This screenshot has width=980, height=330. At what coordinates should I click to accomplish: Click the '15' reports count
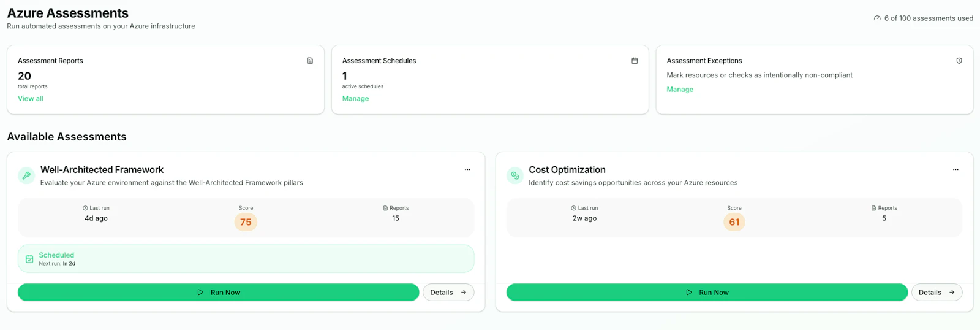(x=396, y=218)
